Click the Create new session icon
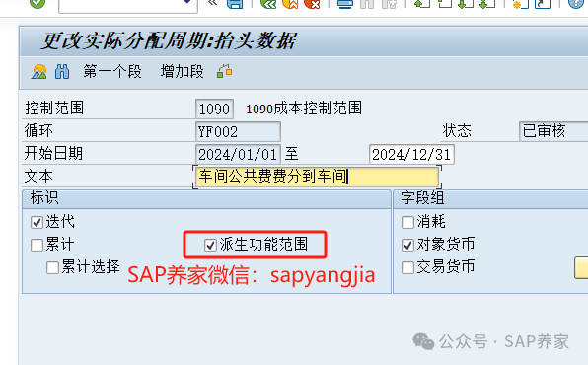This screenshot has height=365, width=588. (x=521, y=4)
